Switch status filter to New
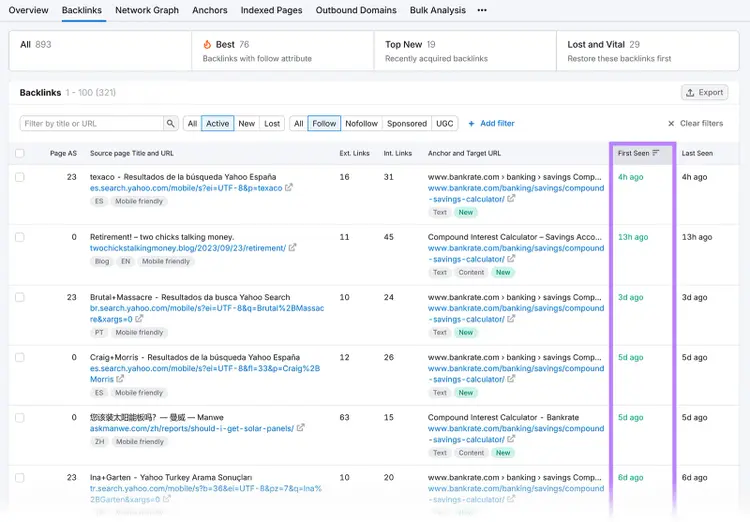 coord(247,123)
